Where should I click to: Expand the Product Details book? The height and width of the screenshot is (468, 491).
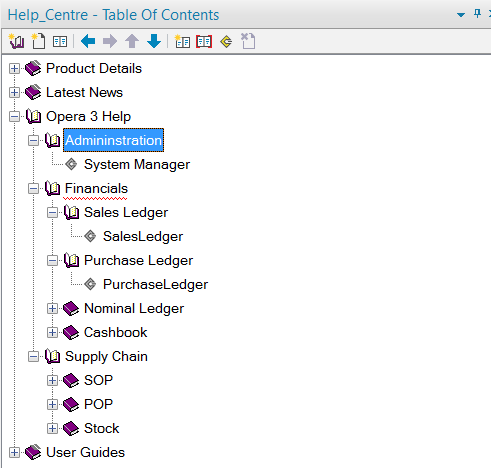tap(14, 68)
